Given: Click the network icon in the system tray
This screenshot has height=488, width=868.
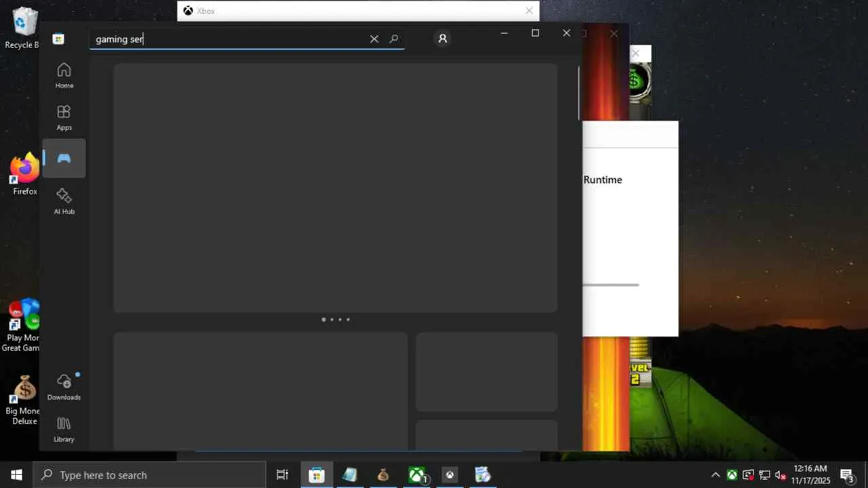Looking at the screenshot, I should coord(764,475).
